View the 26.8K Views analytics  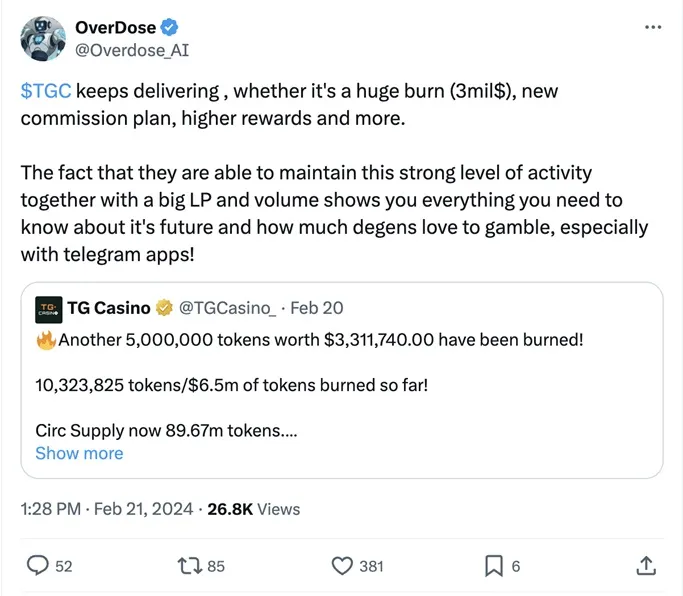click(x=253, y=509)
